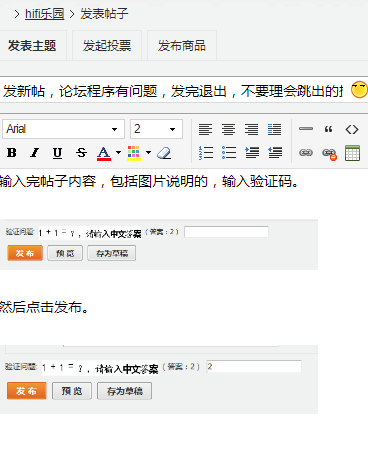This screenshot has height=457, width=368.
Task: Click the verification field containing 2
Action: [x=254, y=366]
